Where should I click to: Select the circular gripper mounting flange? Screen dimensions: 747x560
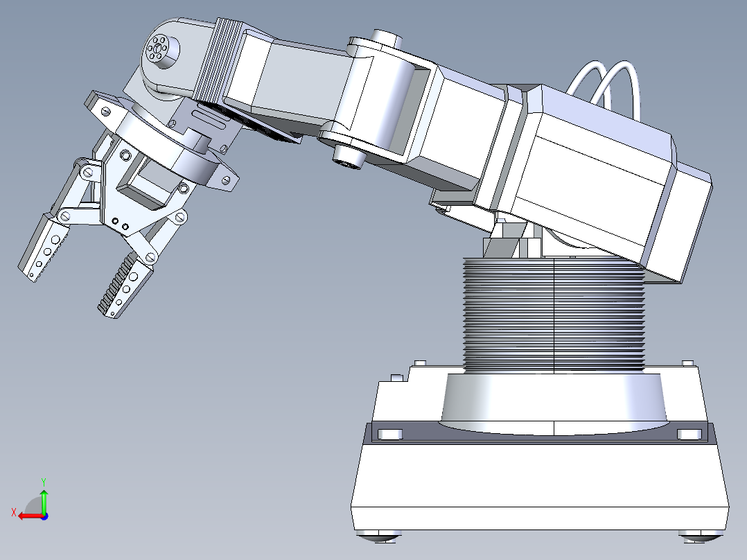pos(162,143)
